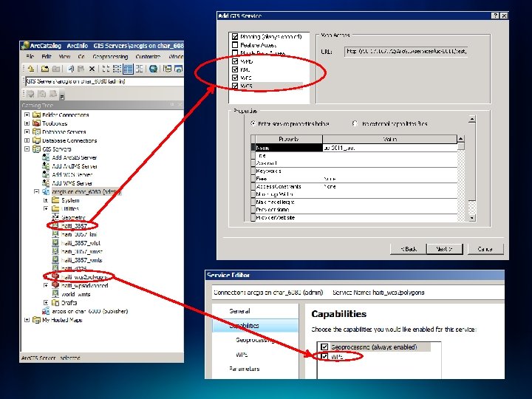Expand the Utilities folder node
This screenshot has width=532, height=399.
(46, 208)
